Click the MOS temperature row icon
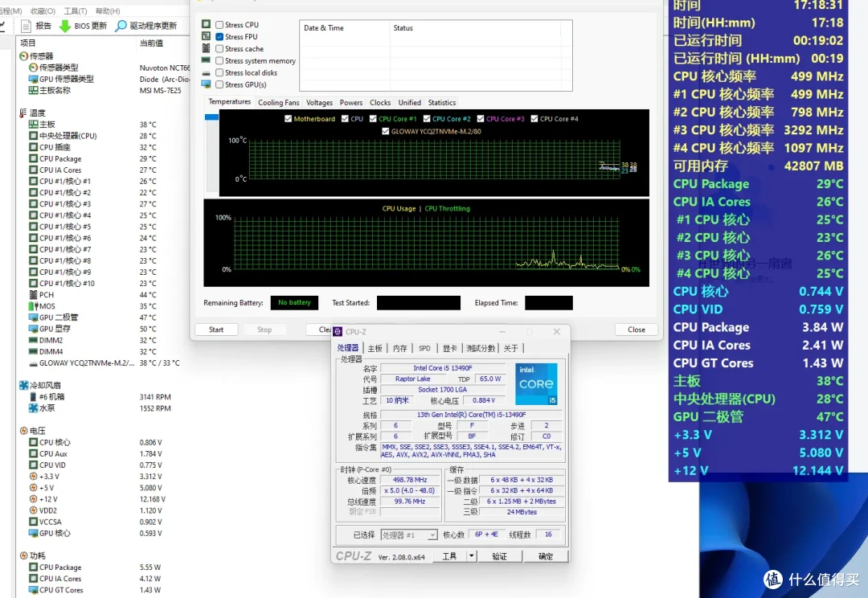The height and width of the screenshot is (598, 868). coord(33,306)
